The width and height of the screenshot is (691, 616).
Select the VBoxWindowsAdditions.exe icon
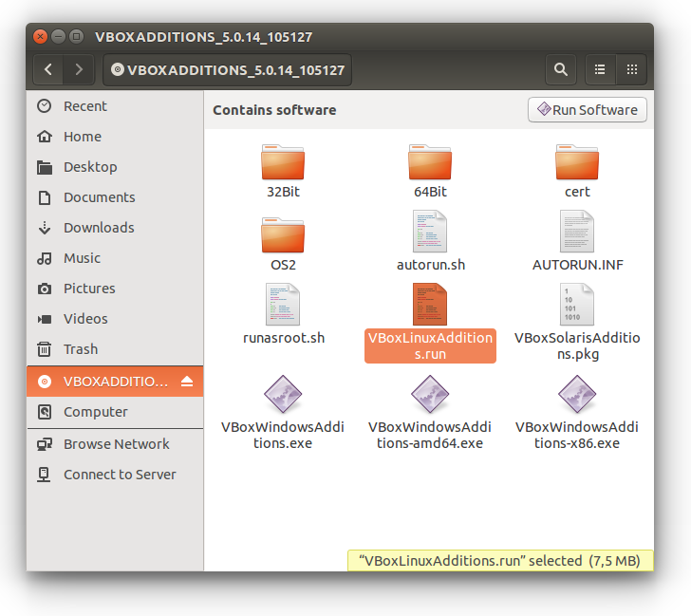click(283, 394)
